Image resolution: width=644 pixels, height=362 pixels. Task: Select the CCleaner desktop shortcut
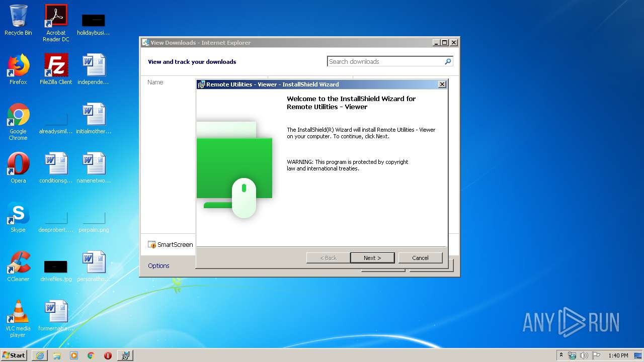tap(18, 266)
